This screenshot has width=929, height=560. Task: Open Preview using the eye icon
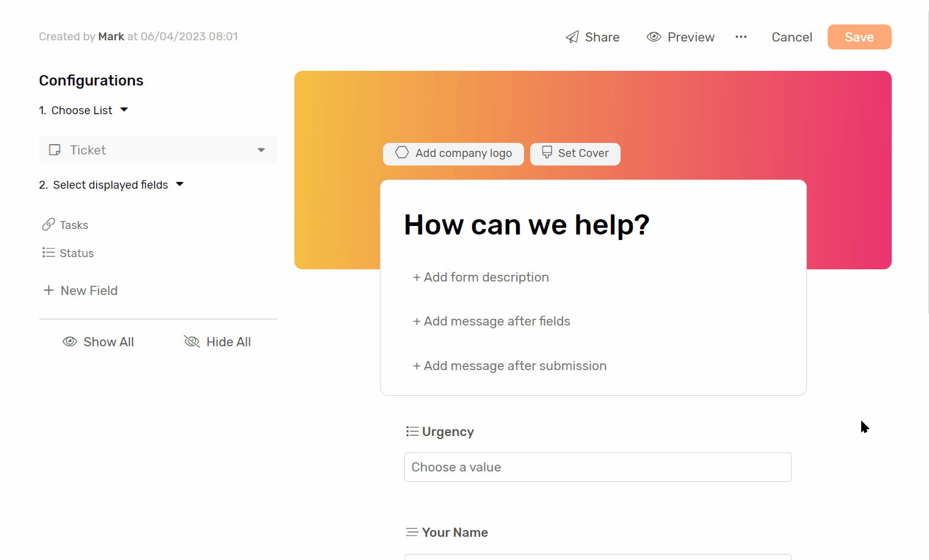pyautogui.click(x=654, y=37)
